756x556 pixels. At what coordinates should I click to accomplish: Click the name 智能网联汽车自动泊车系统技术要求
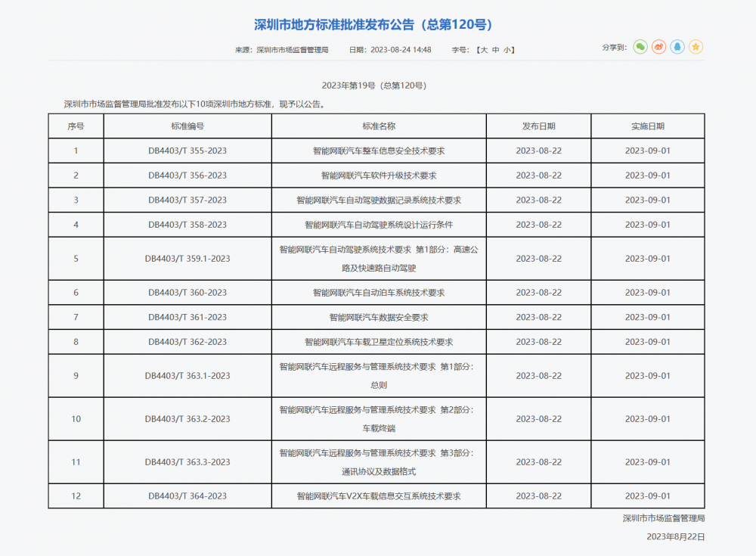[379, 293]
